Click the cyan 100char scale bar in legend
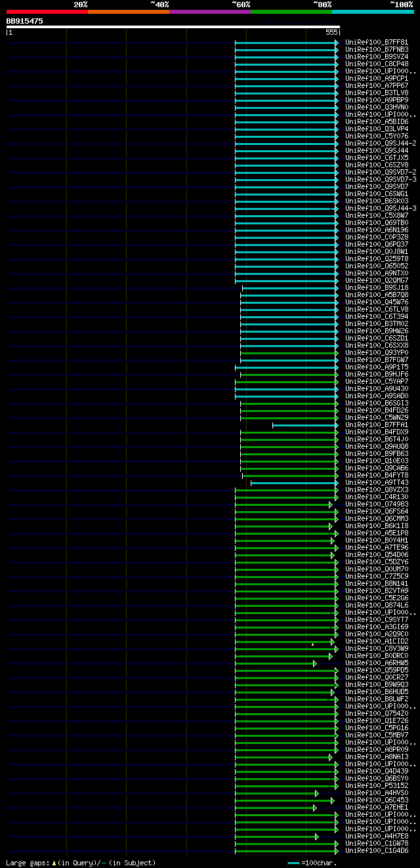 (x=293, y=863)
